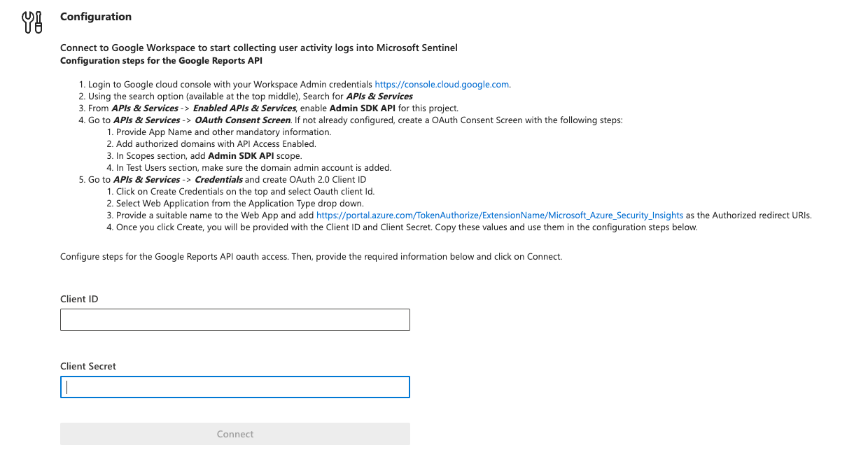
Task: Click the Client ID label
Action: click(x=78, y=298)
